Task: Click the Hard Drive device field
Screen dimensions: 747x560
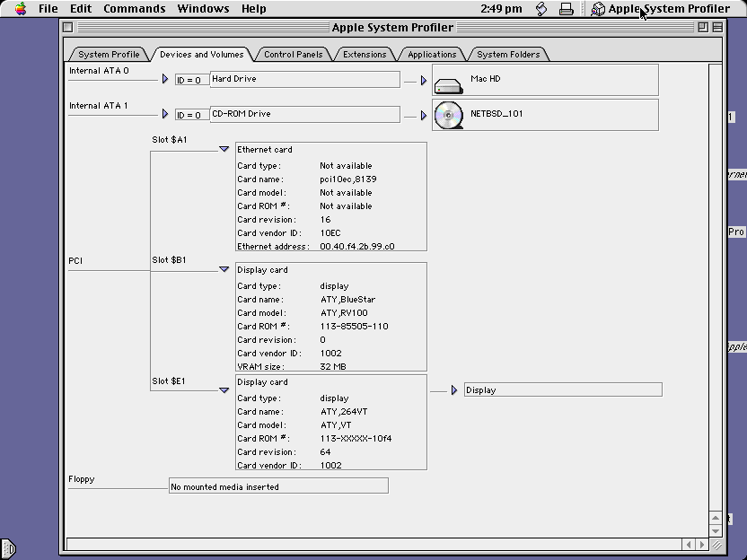Action: [305, 79]
